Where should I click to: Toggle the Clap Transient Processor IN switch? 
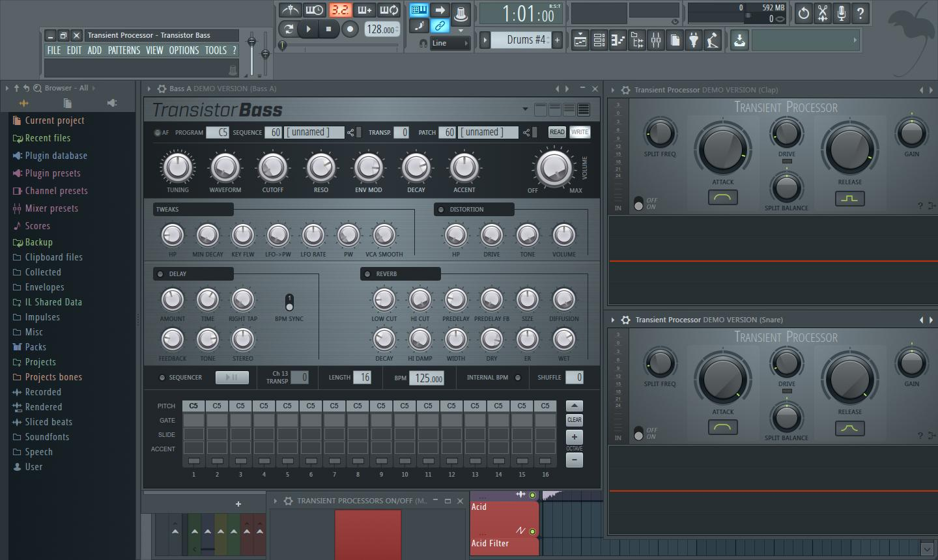638,203
